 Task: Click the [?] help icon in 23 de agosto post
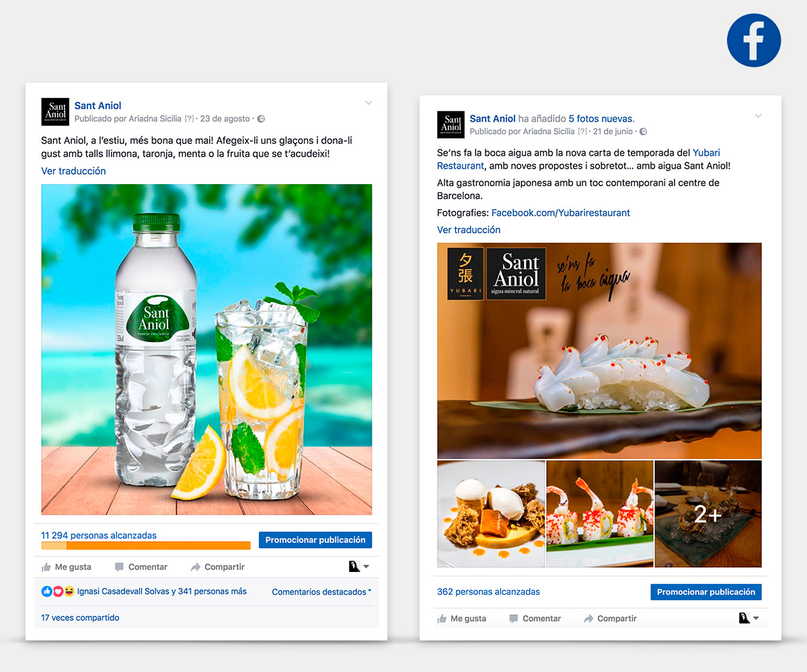189,119
